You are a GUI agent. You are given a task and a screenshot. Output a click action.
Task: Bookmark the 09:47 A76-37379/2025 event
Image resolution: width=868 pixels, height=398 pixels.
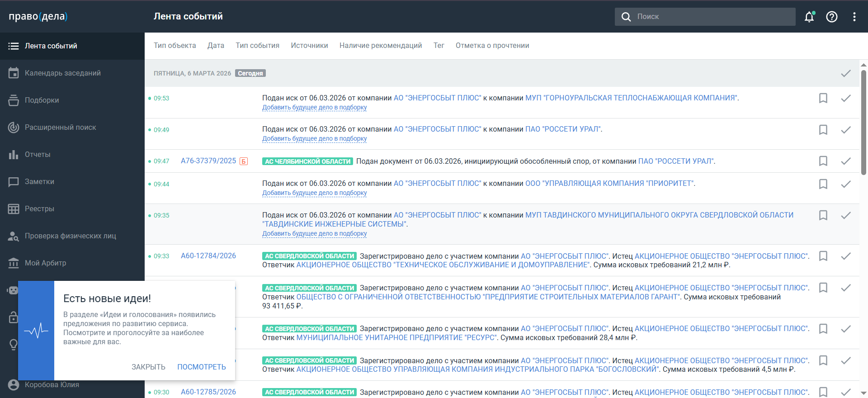tap(823, 161)
